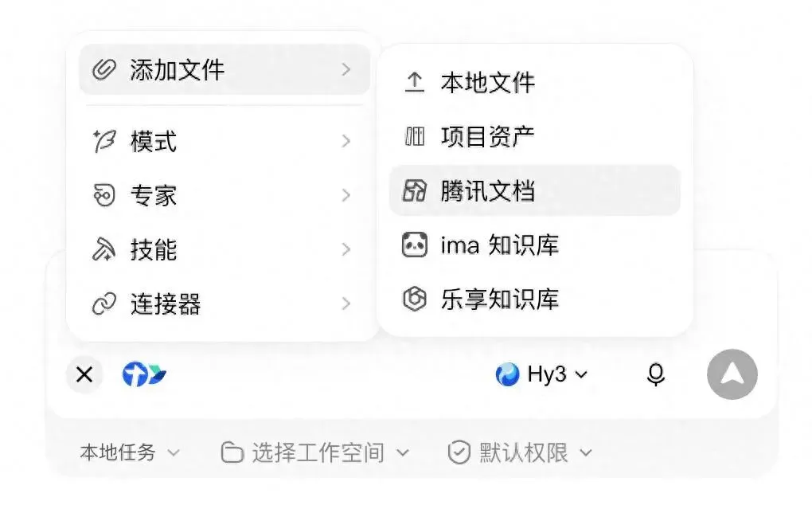Screen dimensions: 812x505
Task: Expand the 连接器 submenu arrow
Action: (x=346, y=303)
